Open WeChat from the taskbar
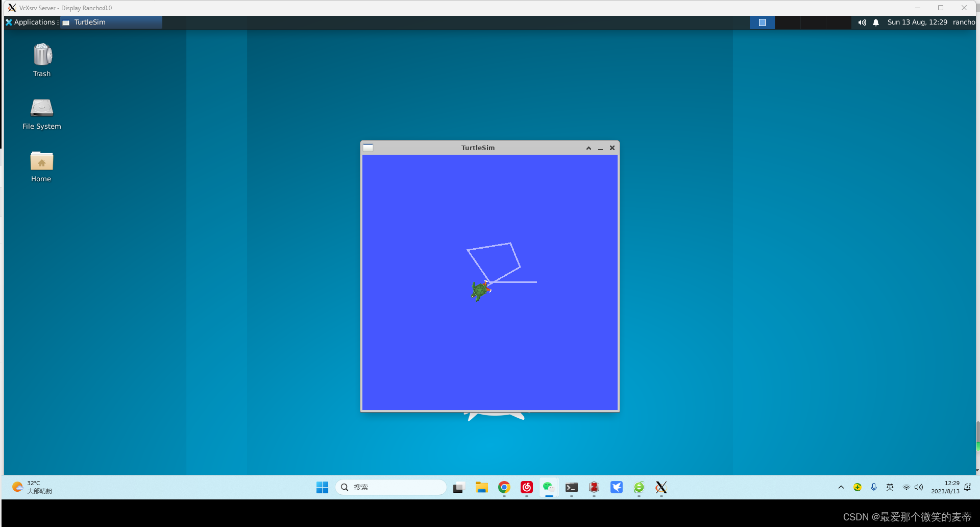Image resolution: width=980 pixels, height=527 pixels. 549,488
